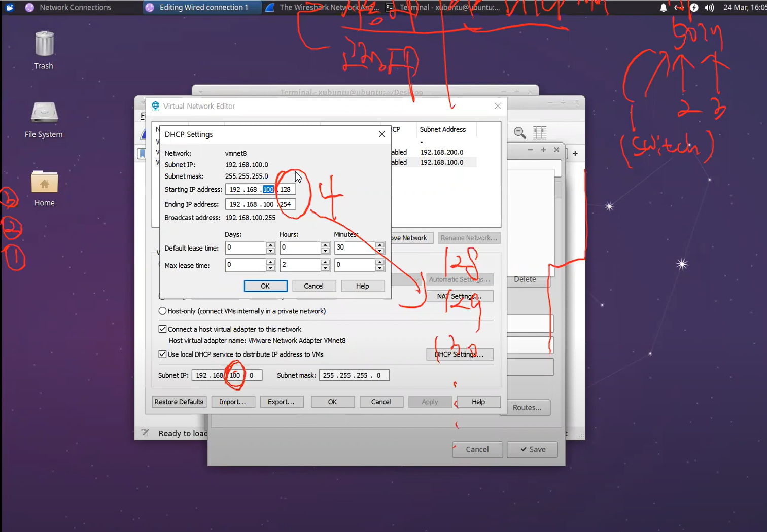Open the Xubuntu applications menu icon

[9, 7]
